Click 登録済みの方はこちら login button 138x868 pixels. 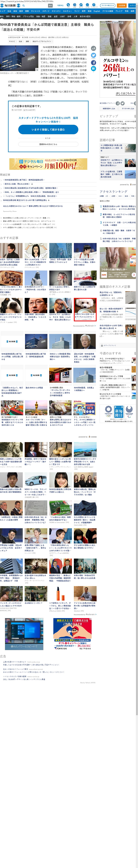[48, 144]
